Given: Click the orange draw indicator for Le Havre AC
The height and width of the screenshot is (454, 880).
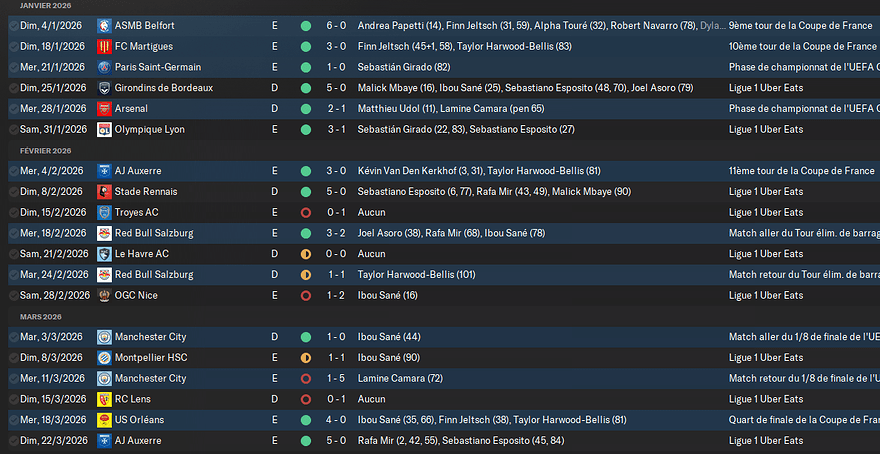Looking at the screenshot, I should tap(306, 254).
